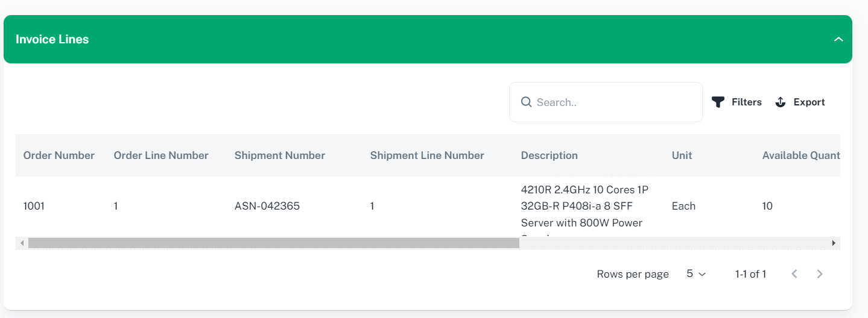The height and width of the screenshot is (318, 868).
Task: Sort by Shipment Number column header
Action: coord(280,155)
